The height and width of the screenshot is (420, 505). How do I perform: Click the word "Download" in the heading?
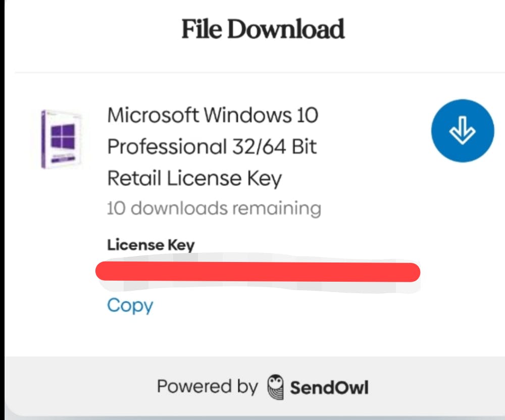tap(285, 29)
